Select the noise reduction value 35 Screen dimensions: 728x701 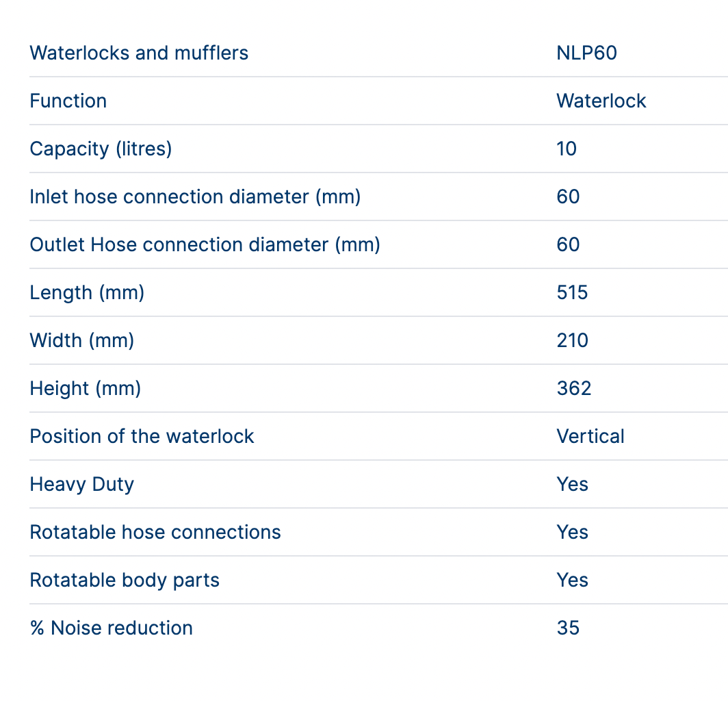(568, 628)
